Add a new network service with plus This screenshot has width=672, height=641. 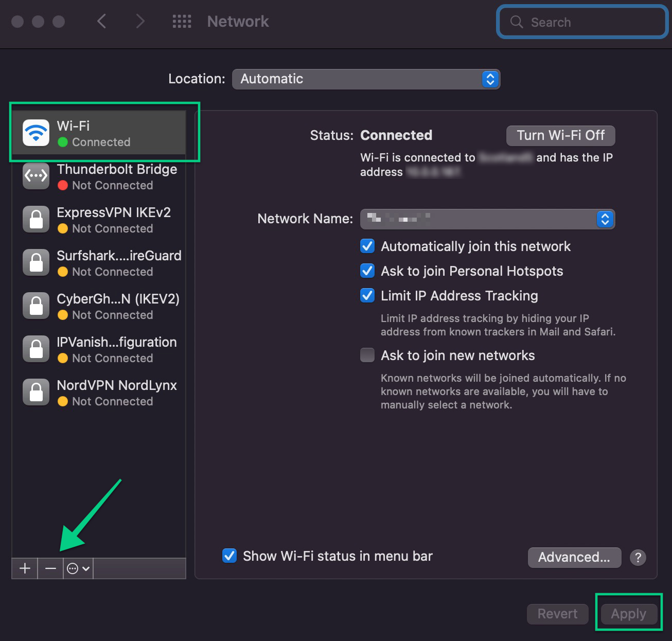point(25,568)
